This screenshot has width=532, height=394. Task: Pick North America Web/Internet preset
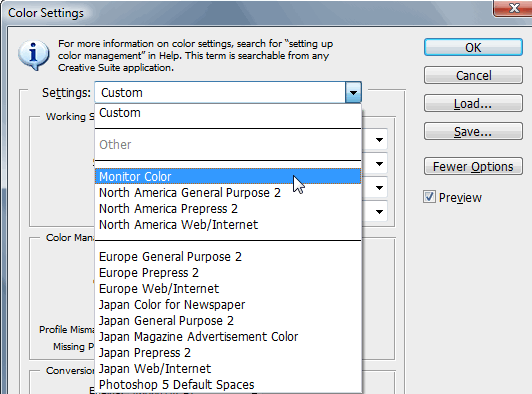[x=228, y=224]
